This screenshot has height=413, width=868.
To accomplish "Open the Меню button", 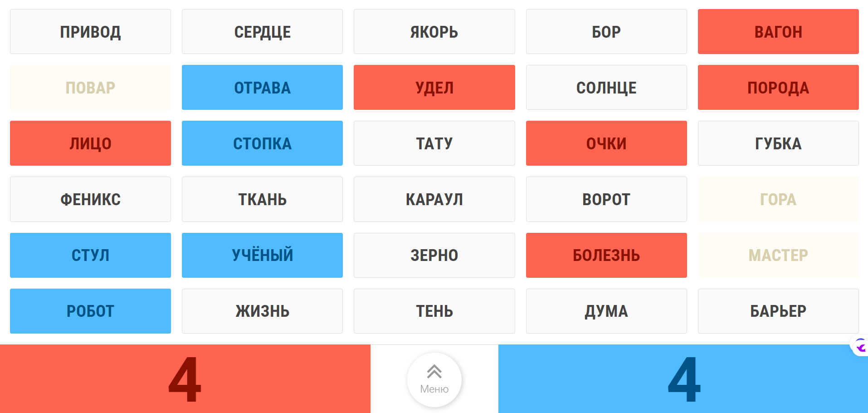I will pos(434,379).
